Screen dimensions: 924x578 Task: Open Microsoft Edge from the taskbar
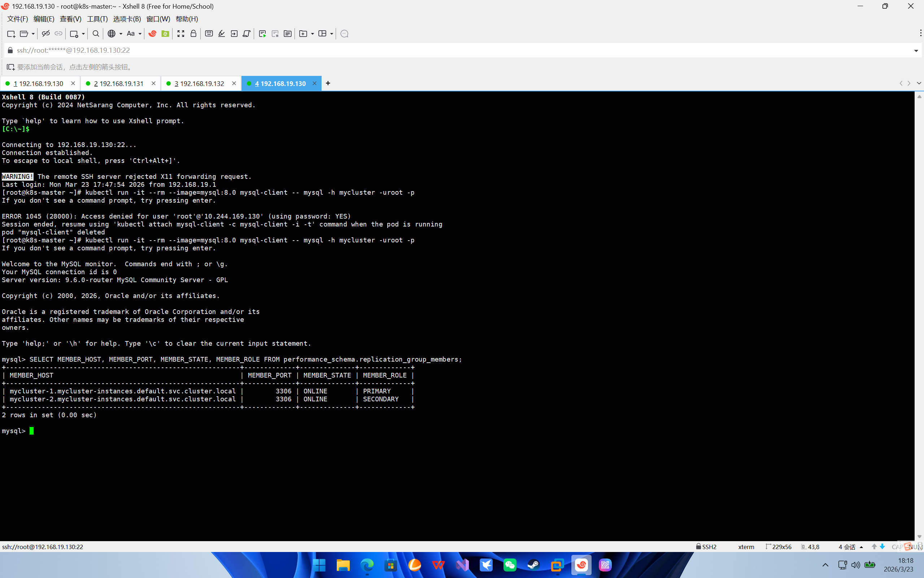pyautogui.click(x=367, y=565)
